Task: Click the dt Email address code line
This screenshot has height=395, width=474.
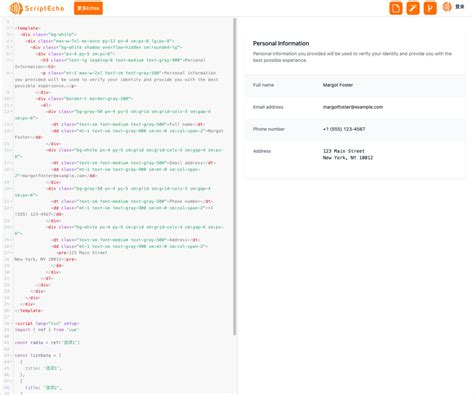Action: coord(133,163)
